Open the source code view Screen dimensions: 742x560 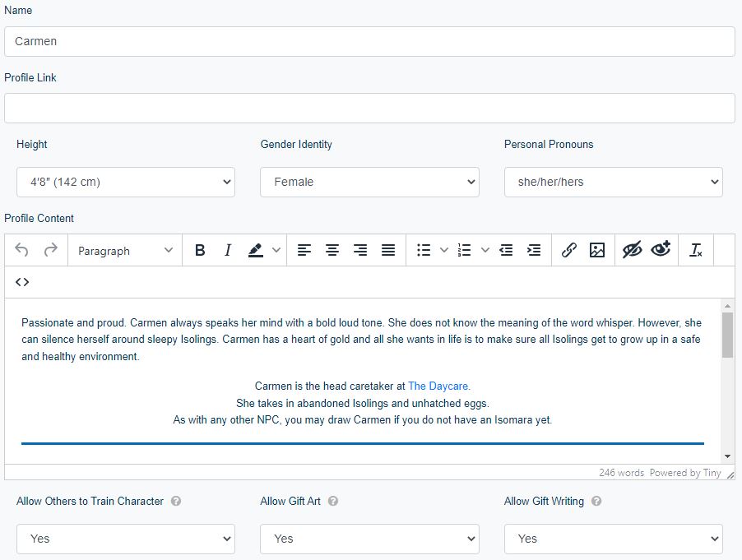[x=22, y=282]
